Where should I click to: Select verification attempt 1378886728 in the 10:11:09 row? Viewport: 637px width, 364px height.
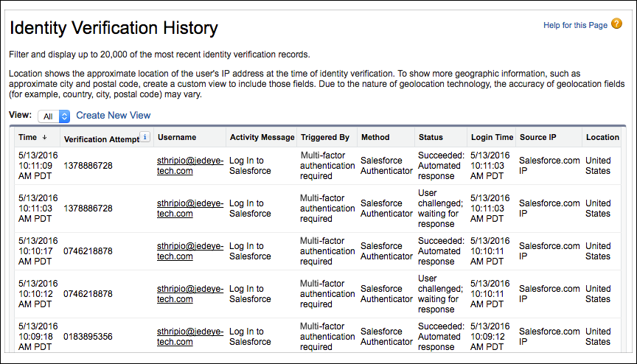pos(88,166)
